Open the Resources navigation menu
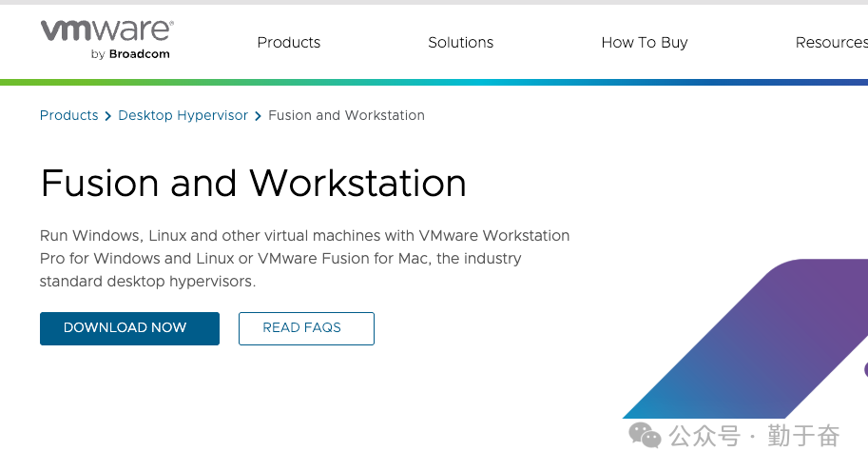868x471 pixels. coord(832,43)
